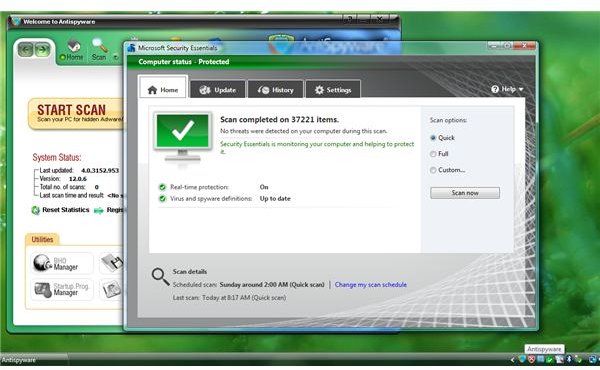This screenshot has width=600, height=370.
Task: Click the Scan now button
Action: tap(465, 193)
